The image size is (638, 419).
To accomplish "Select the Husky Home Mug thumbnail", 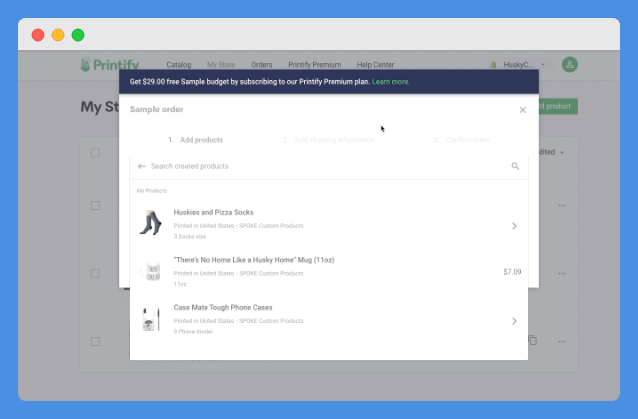I will [151, 271].
